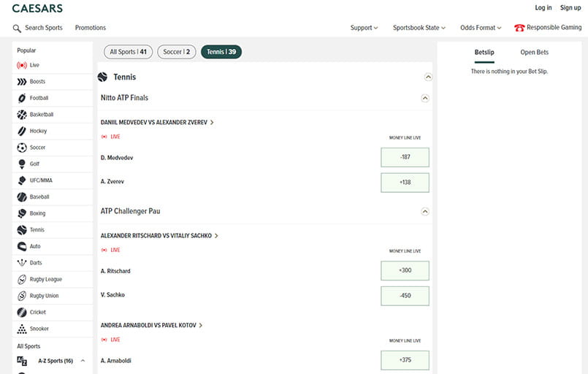Select the Tennis 39 filter
This screenshot has height=374, width=588.
tap(221, 52)
